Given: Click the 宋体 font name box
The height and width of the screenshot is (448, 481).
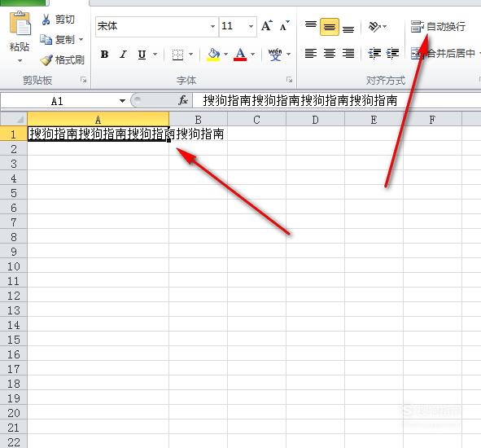Looking at the screenshot, I should tap(152, 26).
